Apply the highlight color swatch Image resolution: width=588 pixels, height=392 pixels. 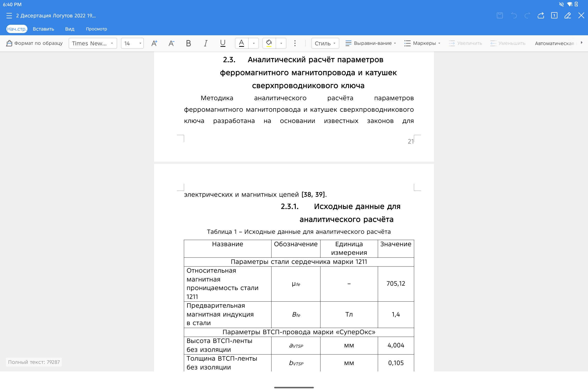(269, 43)
